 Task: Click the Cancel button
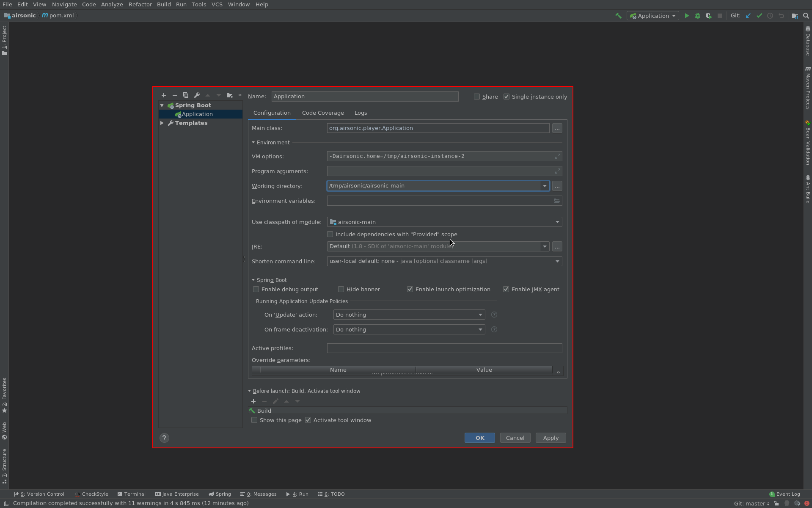point(515,438)
